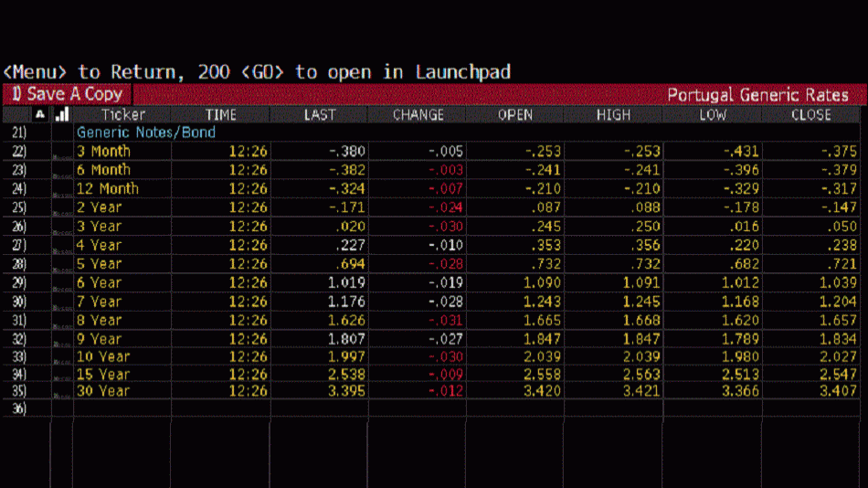
Task: Click the 10 Year LAST value 1.997
Action: pos(346,356)
